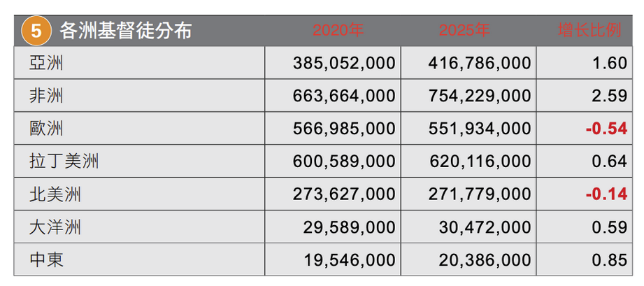Image resolution: width=644 pixels, height=286 pixels.
Task: Select the 754,229,000 cell for Africa
Action: coord(479,96)
